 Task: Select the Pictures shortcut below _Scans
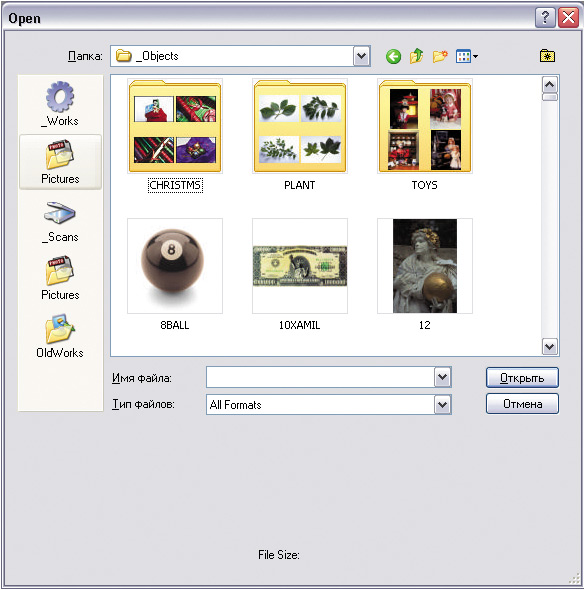60,278
